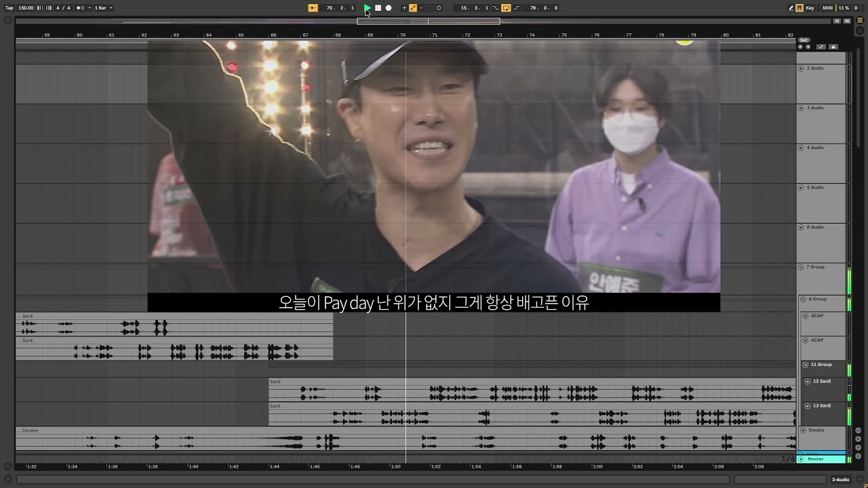Fold the 11 Group track
This screenshot has width=868, height=488.
[805, 365]
